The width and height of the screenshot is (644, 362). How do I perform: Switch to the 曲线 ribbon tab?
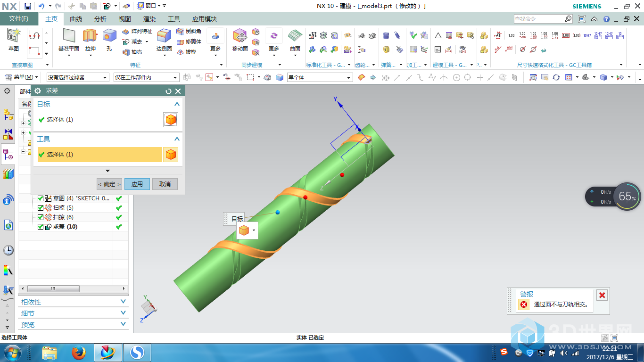click(76, 19)
